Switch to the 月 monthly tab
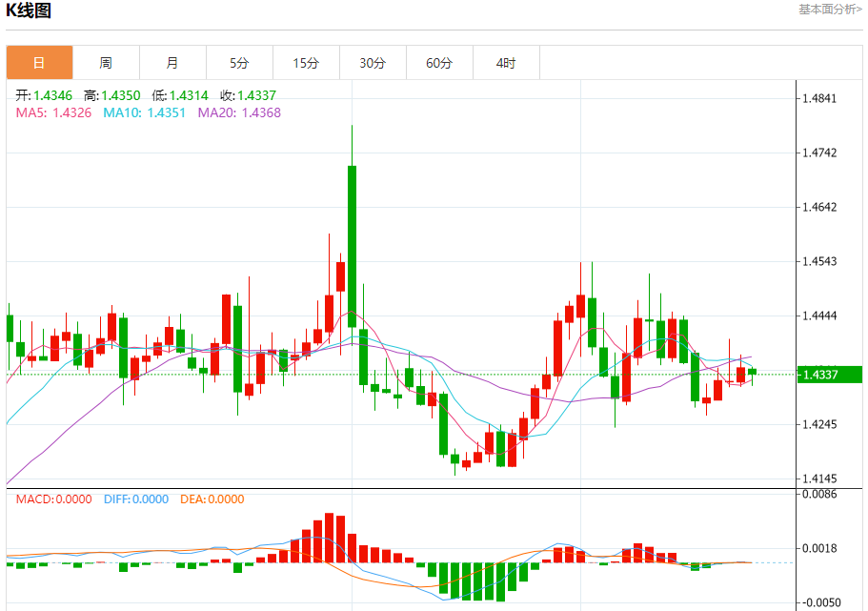This screenshot has height=611, width=868. [172, 63]
